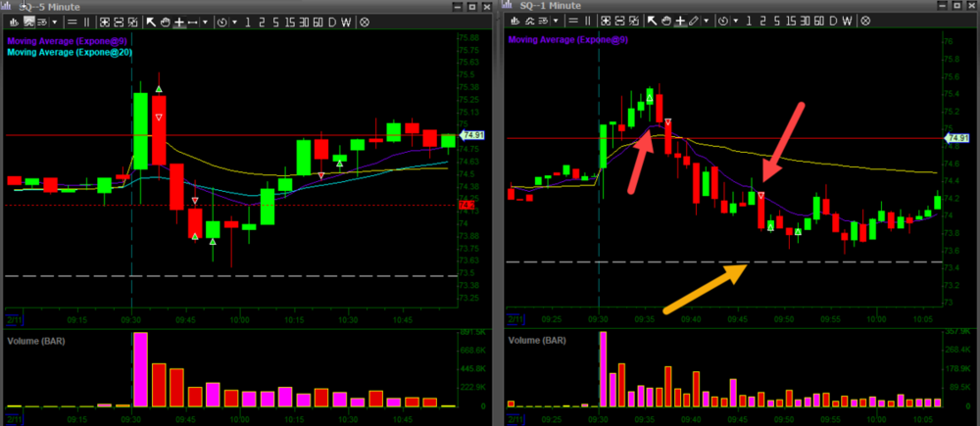Switch left chart to Daily (D) interval
This screenshot has width=980, height=426.
coord(332,21)
